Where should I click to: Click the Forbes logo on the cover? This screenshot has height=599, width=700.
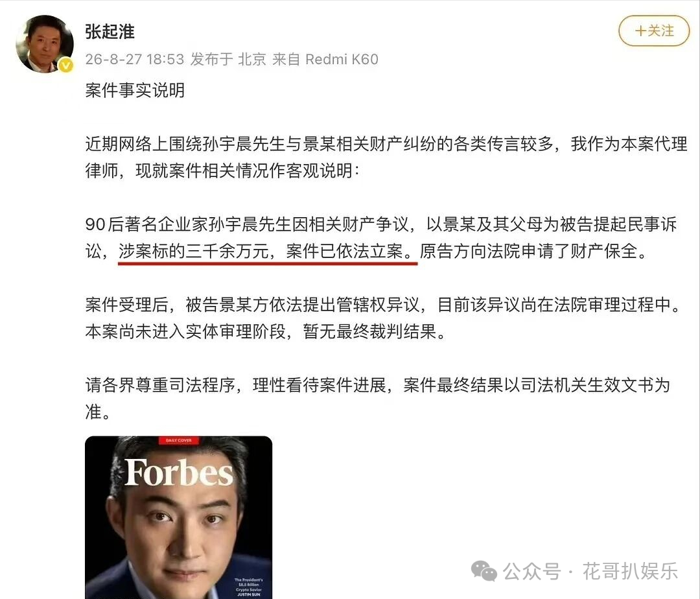(179, 472)
